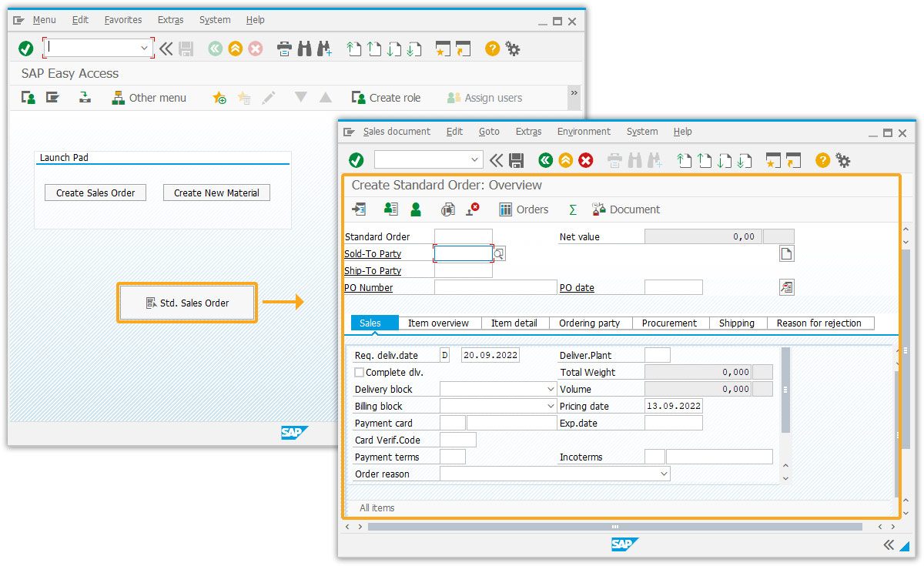Click the underlined Sold-To Party label
This screenshot has width=924, height=566.
point(373,254)
